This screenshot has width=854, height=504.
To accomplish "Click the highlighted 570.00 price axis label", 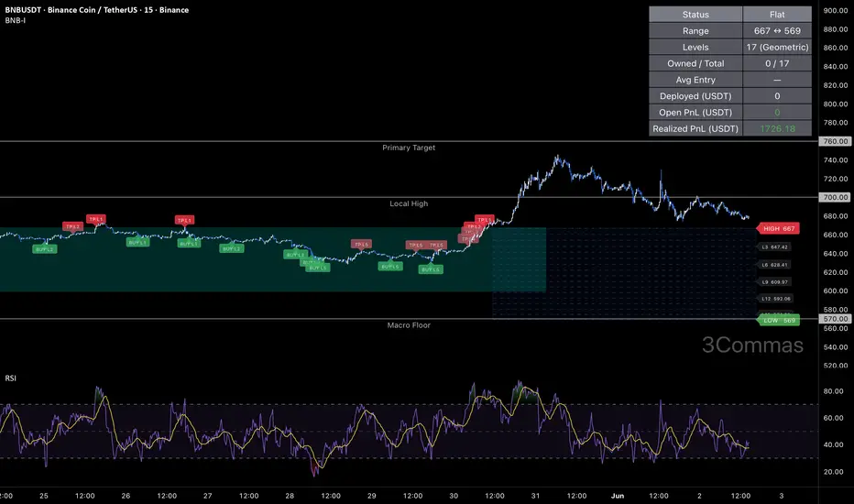I will click(x=835, y=319).
